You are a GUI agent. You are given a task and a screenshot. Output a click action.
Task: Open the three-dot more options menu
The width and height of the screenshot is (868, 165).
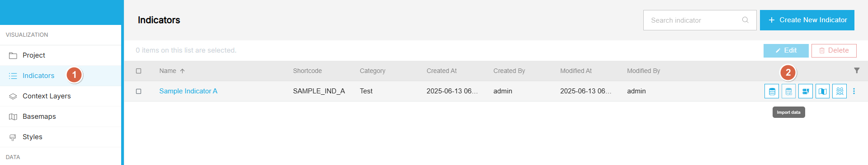(x=854, y=92)
